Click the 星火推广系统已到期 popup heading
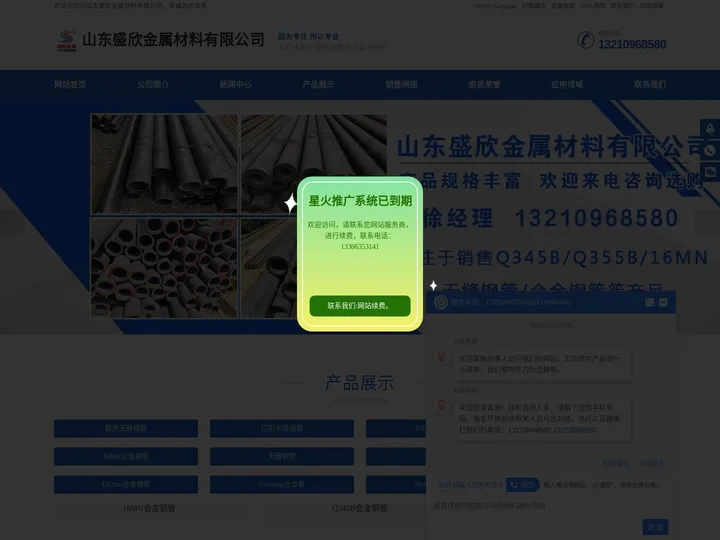 [x=360, y=201]
